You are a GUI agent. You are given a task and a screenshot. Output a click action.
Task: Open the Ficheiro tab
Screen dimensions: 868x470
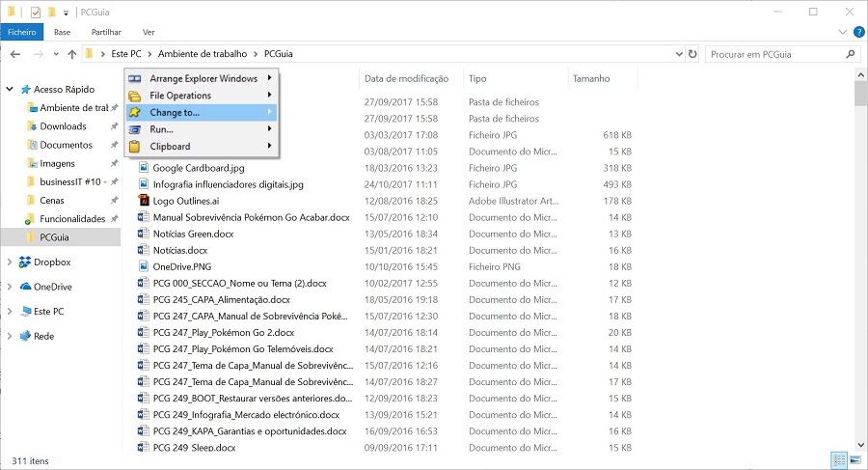[x=20, y=32]
